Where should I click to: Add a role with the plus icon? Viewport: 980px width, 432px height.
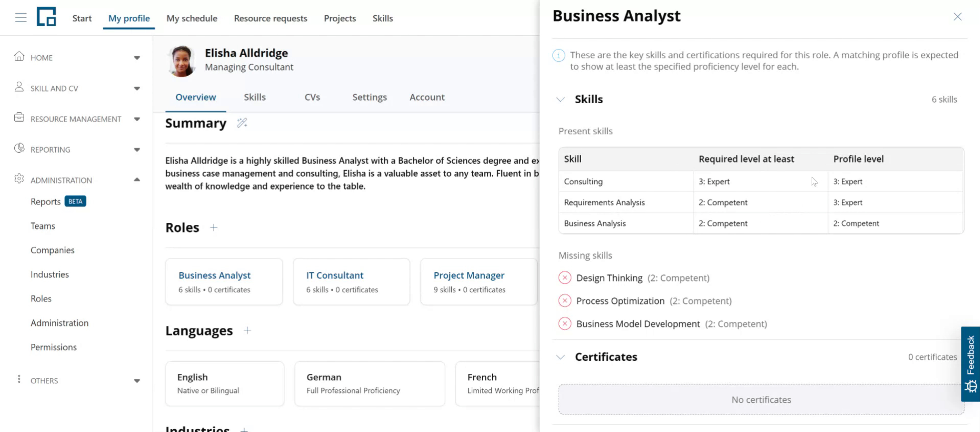[x=214, y=227]
